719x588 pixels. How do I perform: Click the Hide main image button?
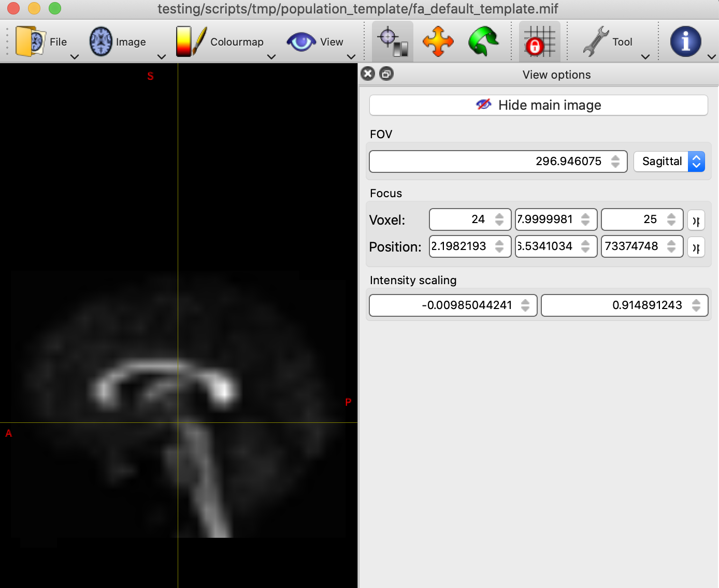(x=539, y=105)
